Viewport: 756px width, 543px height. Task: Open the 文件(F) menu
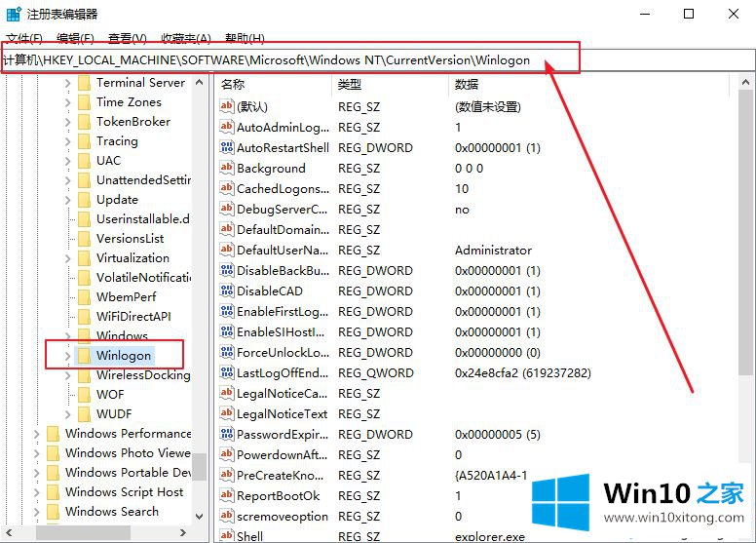pyautogui.click(x=24, y=38)
